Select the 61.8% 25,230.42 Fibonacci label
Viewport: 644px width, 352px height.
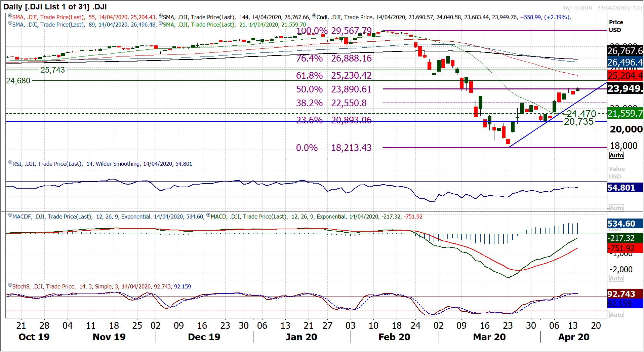(x=334, y=75)
